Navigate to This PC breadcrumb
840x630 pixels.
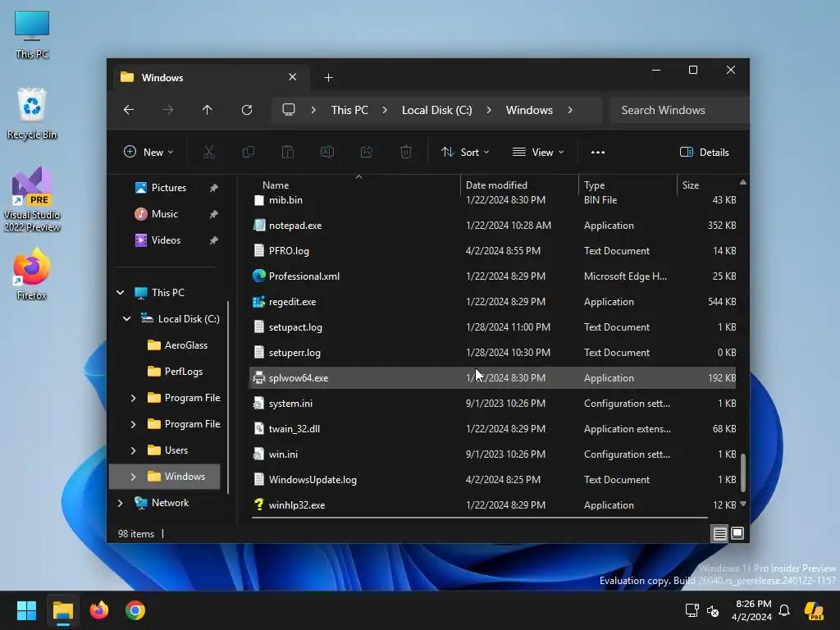click(x=349, y=110)
